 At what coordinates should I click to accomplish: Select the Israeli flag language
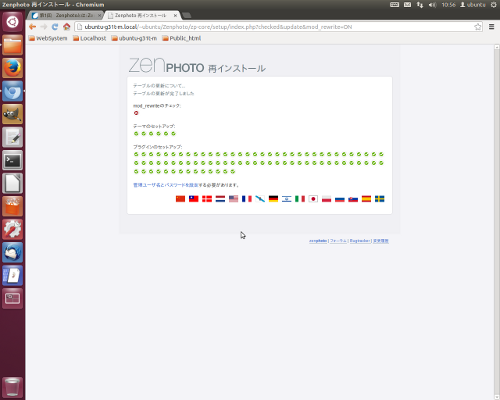click(x=287, y=199)
